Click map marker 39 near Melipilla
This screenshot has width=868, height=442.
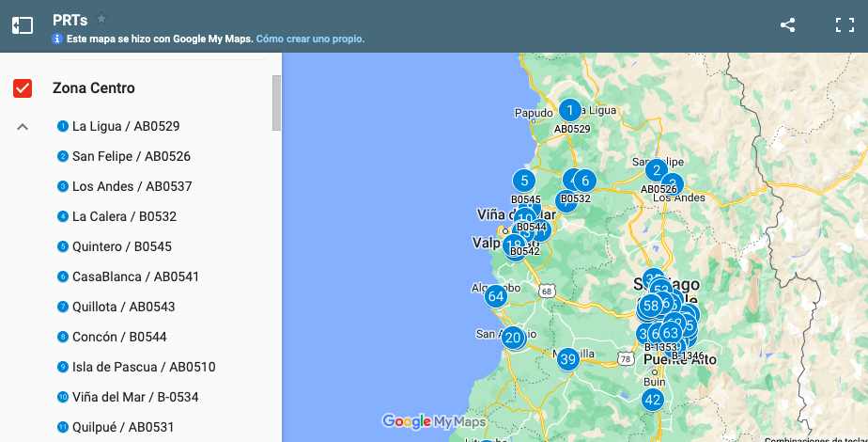[568, 359]
